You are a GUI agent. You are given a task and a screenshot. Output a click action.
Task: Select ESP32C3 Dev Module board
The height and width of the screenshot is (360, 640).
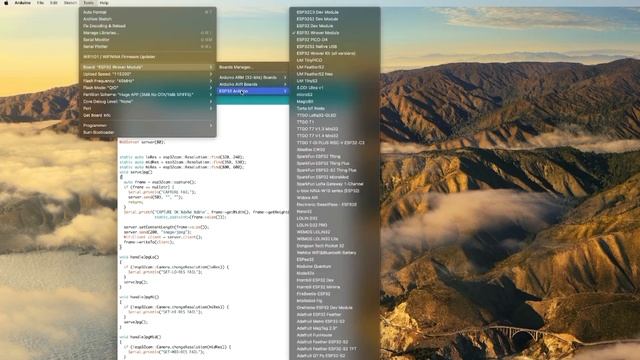pyautogui.click(x=335, y=12)
